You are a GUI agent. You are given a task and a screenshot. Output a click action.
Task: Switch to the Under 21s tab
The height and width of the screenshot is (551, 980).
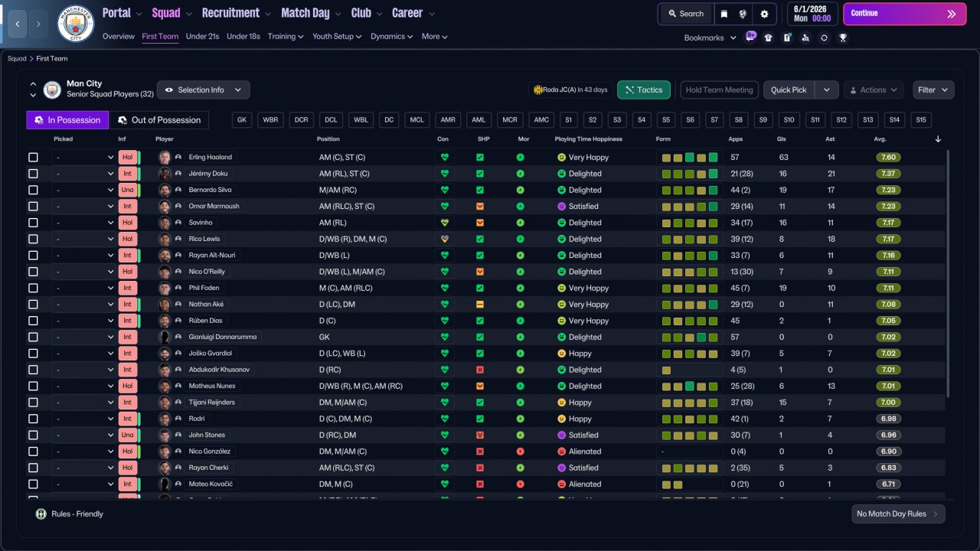coord(203,36)
